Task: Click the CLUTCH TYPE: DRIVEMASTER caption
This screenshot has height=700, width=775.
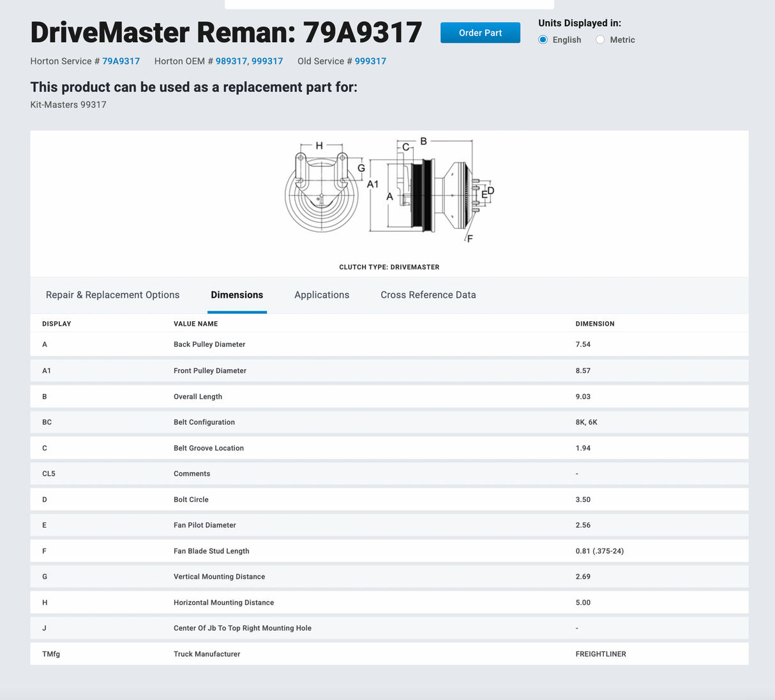Action: (389, 267)
